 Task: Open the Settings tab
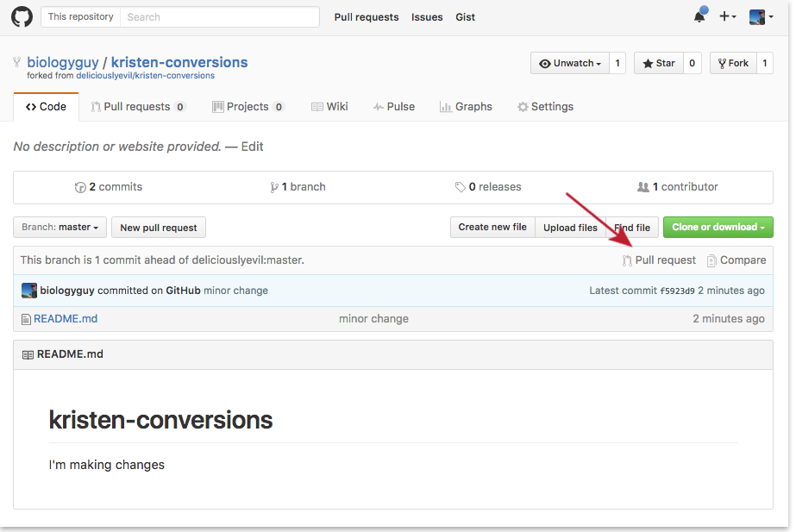(x=545, y=107)
